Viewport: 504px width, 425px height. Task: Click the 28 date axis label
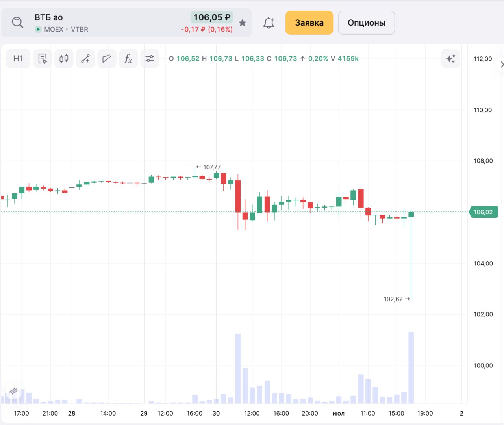[72, 413]
